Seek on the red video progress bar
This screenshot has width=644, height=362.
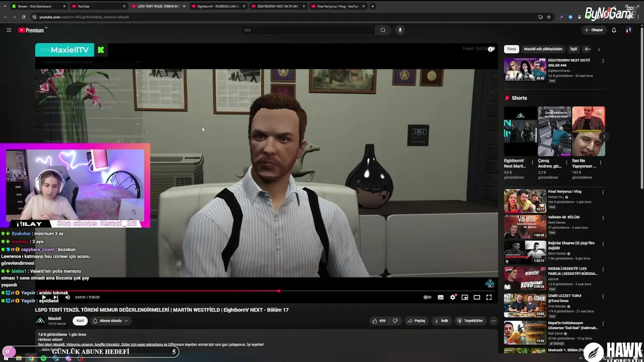[x=267, y=291]
